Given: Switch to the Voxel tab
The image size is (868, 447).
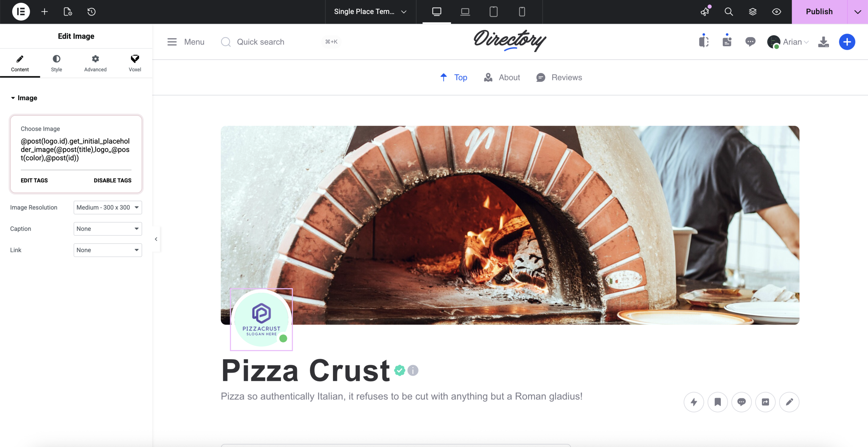Looking at the screenshot, I should [x=135, y=63].
